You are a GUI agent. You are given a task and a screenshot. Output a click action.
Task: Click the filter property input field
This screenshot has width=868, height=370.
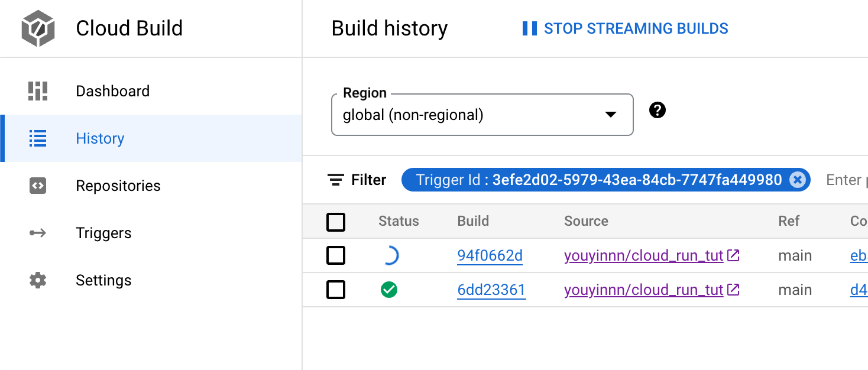pos(846,180)
